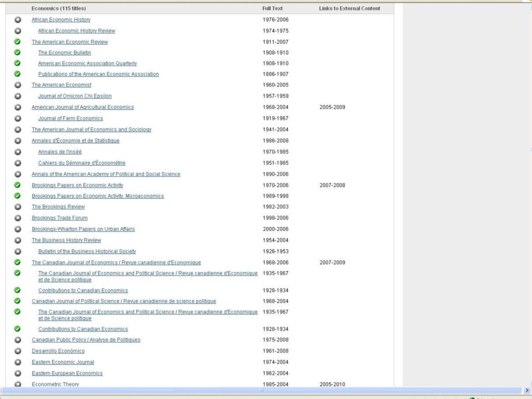Image resolution: width=532 pixels, height=399 pixels.
Task: Open the Eastern Economic Journal link
Action: click(63, 362)
